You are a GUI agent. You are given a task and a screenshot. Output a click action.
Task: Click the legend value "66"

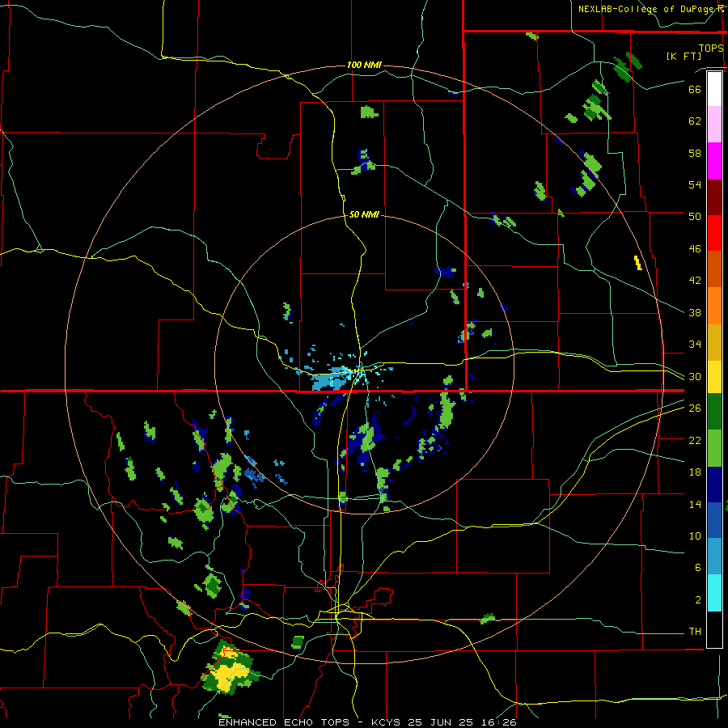pyautogui.click(x=695, y=89)
